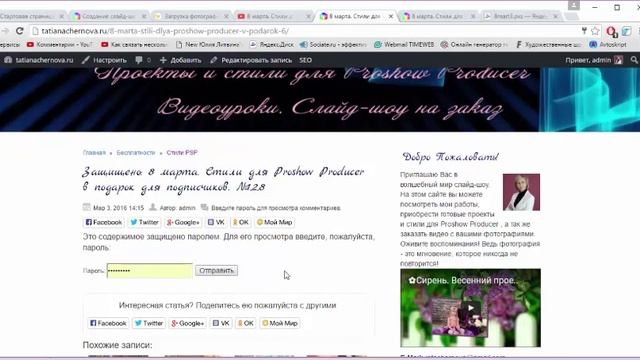Click the red Opera extension icon
Viewport: 640px width, 360px height.
click(x=611, y=31)
